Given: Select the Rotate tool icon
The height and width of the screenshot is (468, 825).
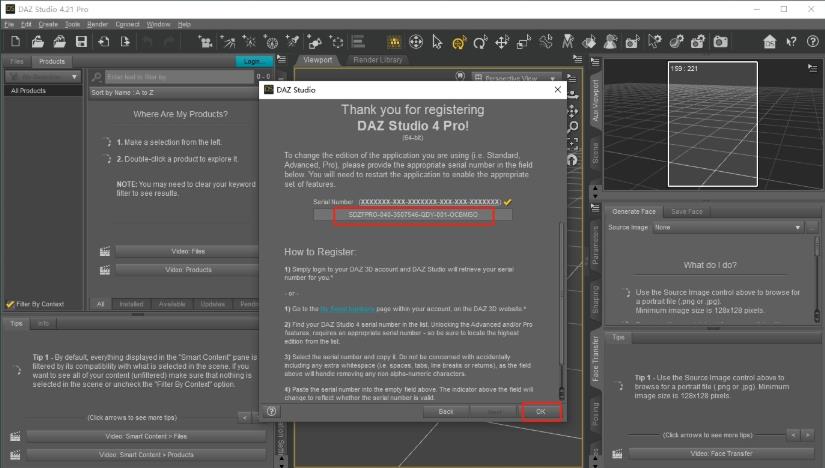Looking at the screenshot, I should tap(480, 42).
